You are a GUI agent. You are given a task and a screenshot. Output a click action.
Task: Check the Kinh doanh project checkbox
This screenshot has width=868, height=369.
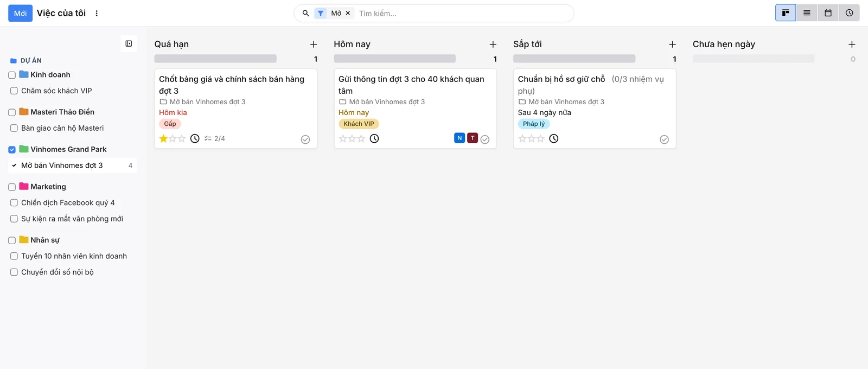[x=12, y=75]
